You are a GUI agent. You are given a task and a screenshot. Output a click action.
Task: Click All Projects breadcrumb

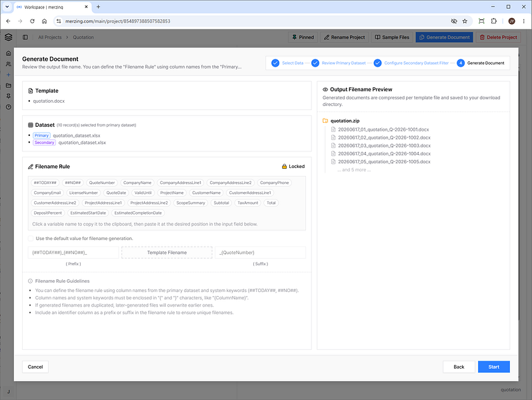(50, 37)
